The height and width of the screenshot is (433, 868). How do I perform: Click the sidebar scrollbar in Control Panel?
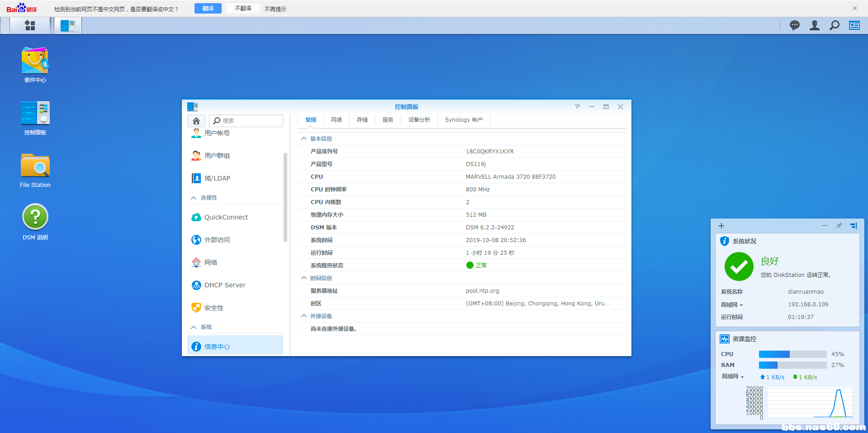pyautogui.click(x=285, y=197)
